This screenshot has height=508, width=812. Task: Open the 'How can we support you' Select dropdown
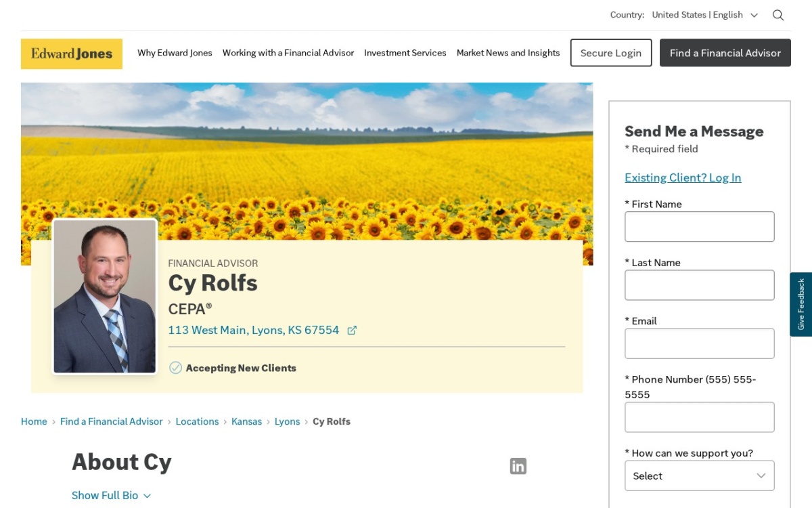700,475
